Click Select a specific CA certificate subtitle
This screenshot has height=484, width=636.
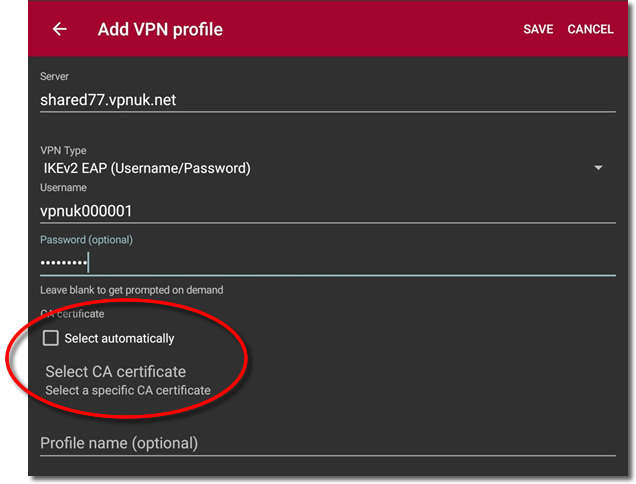tap(128, 390)
